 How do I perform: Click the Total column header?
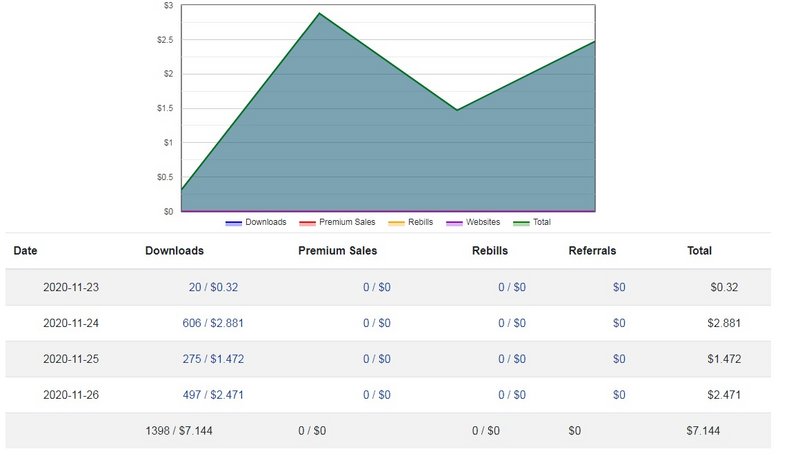699,251
